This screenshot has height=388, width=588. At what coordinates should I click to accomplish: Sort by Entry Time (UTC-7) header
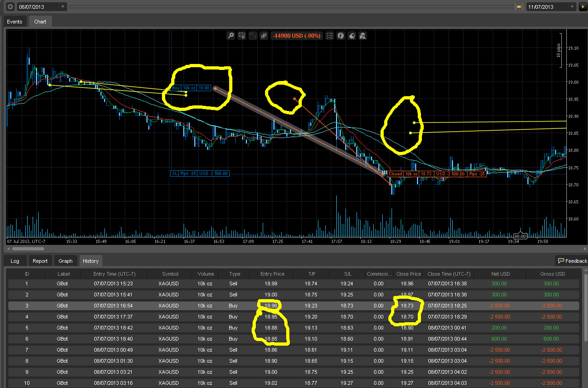pyautogui.click(x=114, y=274)
